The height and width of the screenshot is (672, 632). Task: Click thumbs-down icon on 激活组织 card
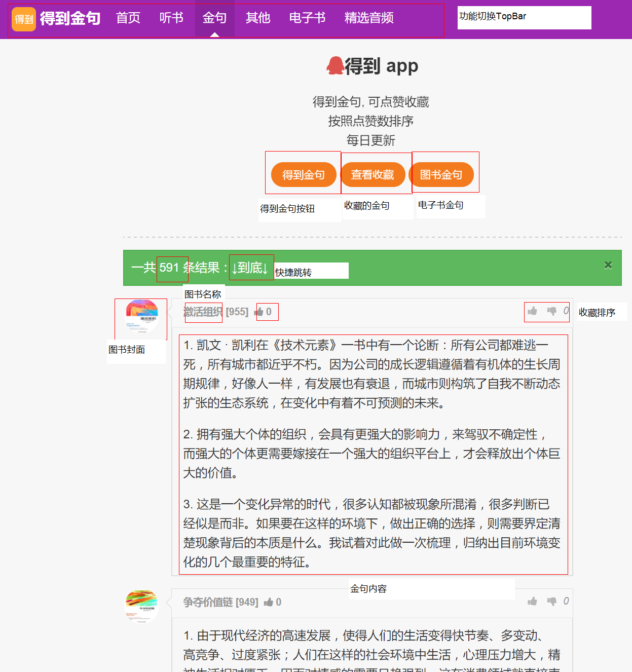[x=551, y=311]
